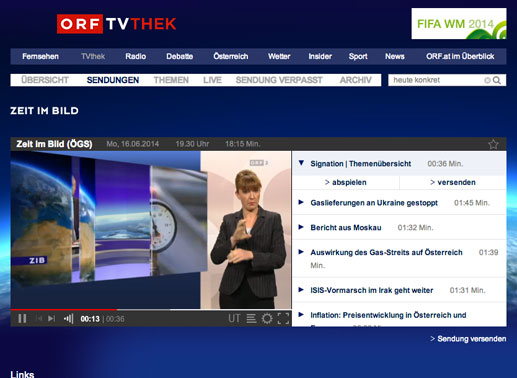The image size is (517, 378).
Task: Open Radio in main navigation
Action: [136, 56]
